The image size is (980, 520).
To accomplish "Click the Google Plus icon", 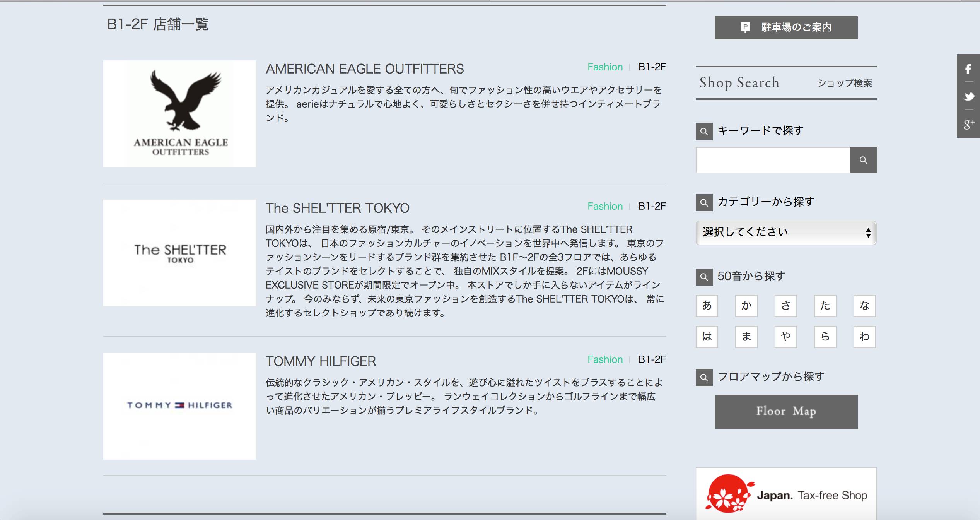I will coord(968,124).
